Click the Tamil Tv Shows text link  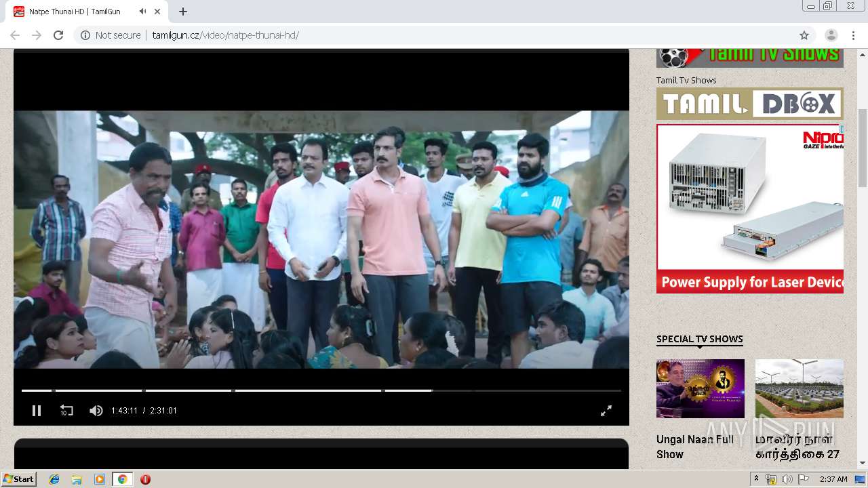pos(686,80)
